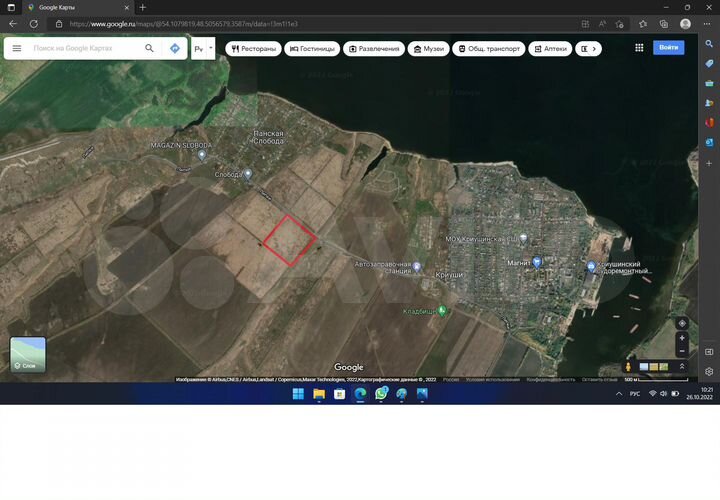
Task: Open the Ру language dropdown
Action: tap(203, 48)
